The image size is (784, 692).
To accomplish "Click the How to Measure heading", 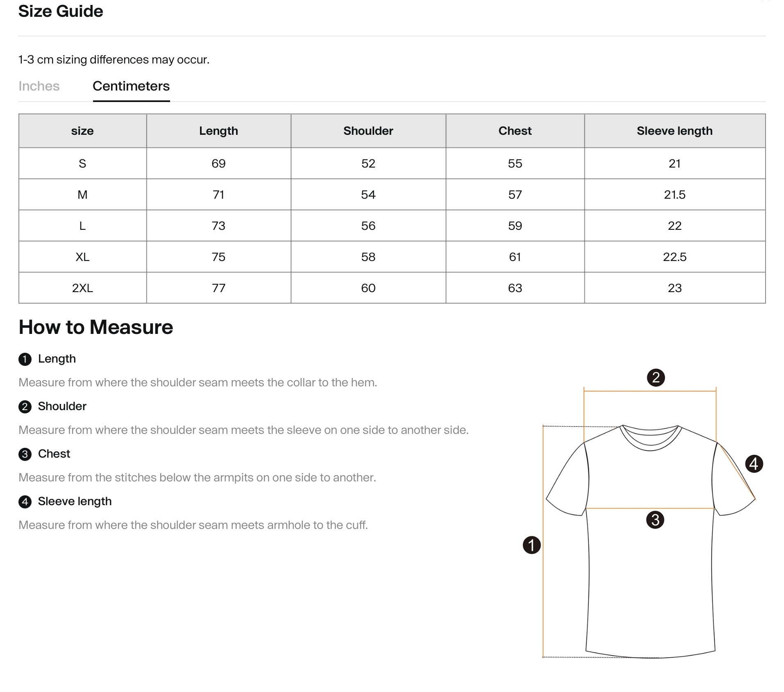I will (95, 327).
